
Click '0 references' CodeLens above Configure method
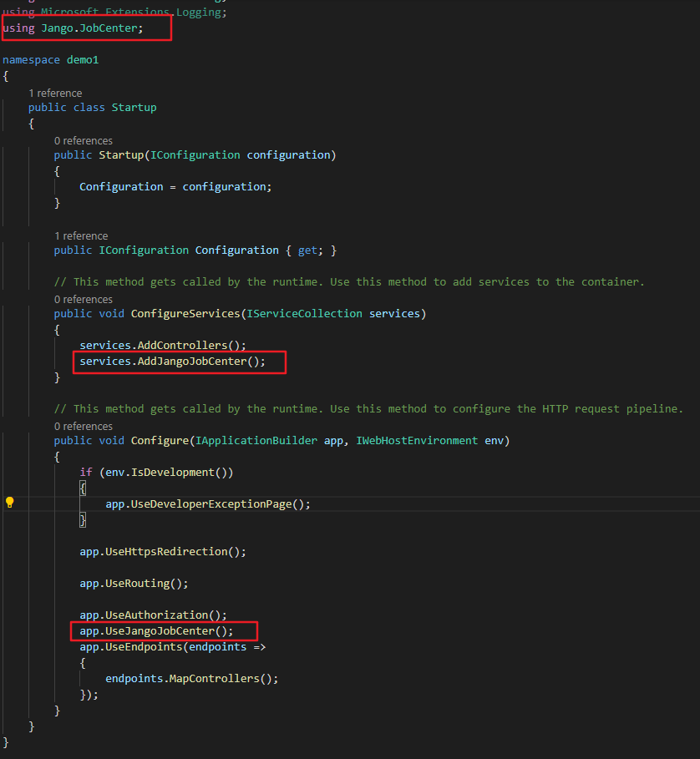click(x=84, y=426)
